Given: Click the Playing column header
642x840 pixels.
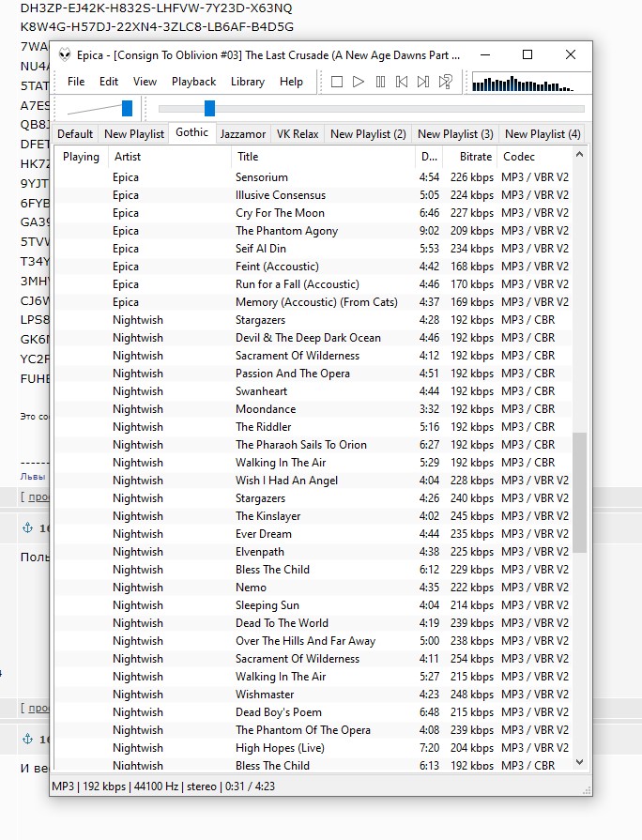Looking at the screenshot, I should point(81,157).
